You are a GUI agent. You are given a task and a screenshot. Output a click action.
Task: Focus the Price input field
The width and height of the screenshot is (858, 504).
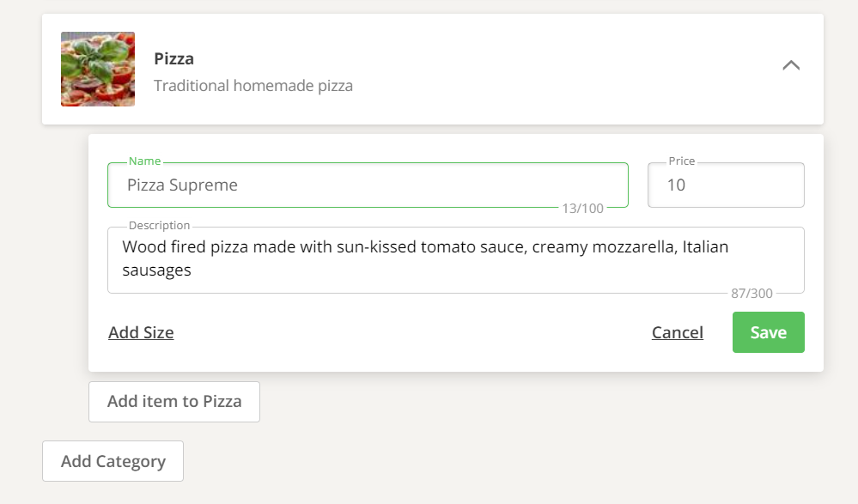(x=726, y=185)
